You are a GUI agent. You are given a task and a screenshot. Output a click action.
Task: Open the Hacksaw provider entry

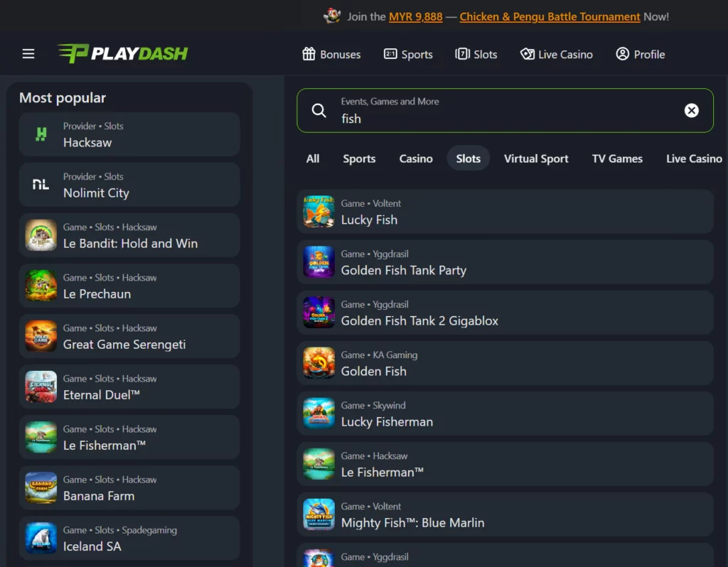tap(129, 134)
